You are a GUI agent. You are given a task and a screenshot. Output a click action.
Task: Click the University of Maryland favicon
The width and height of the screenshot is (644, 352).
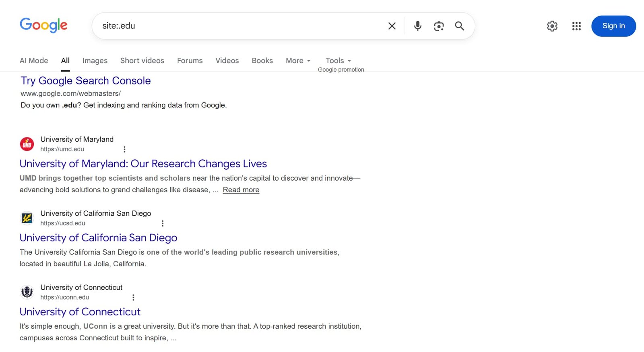pyautogui.click(x=27, y=144)
